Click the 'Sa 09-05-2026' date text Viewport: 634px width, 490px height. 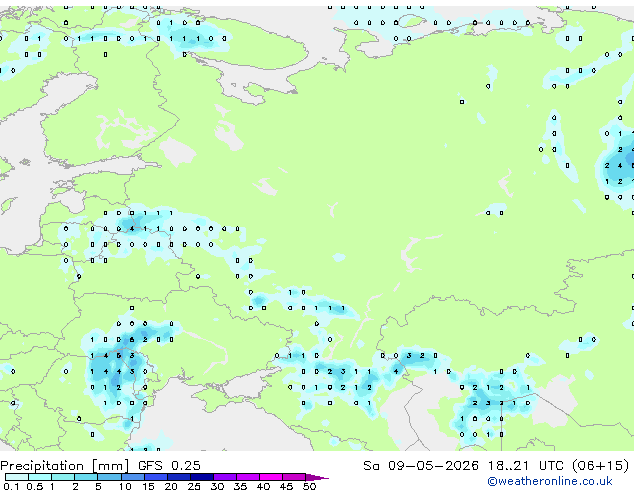[421, 466]
